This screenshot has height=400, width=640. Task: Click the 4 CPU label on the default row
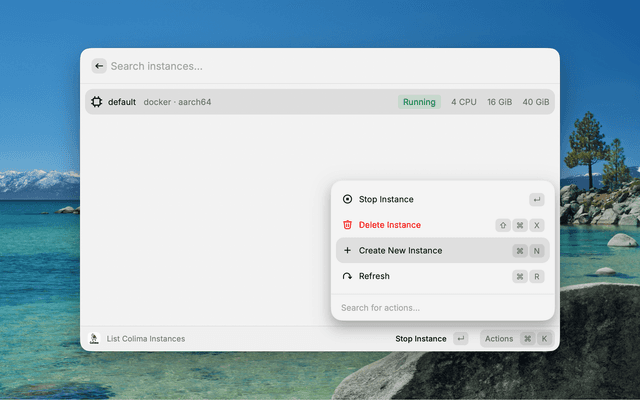(x=464, y=102)
